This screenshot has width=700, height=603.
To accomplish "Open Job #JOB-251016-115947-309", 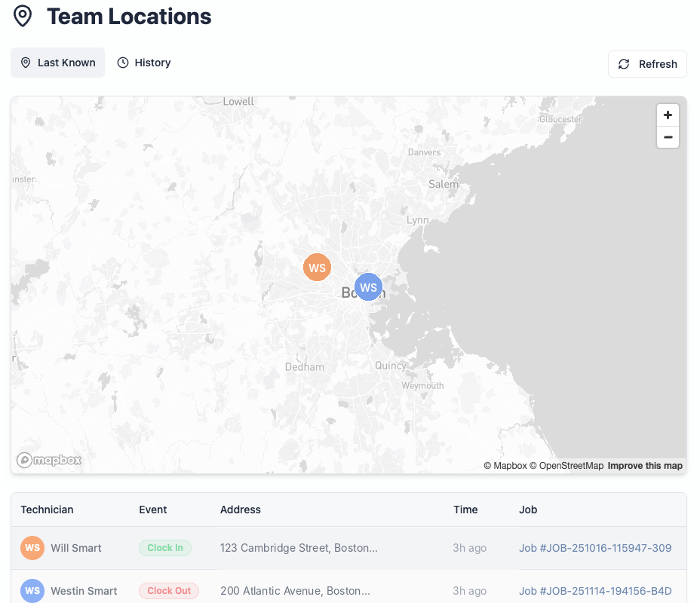I will pyautogui.click(x=595, y=548).
